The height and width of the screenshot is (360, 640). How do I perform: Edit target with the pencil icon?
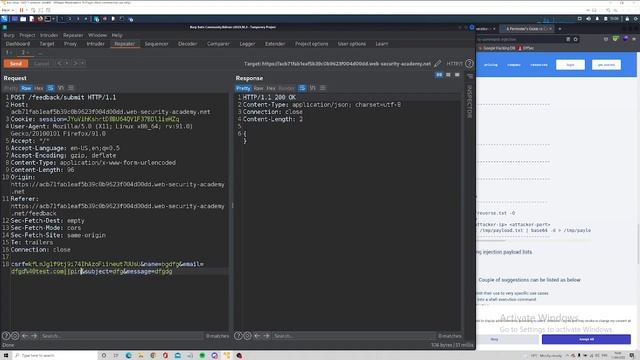tap(438, 64)
